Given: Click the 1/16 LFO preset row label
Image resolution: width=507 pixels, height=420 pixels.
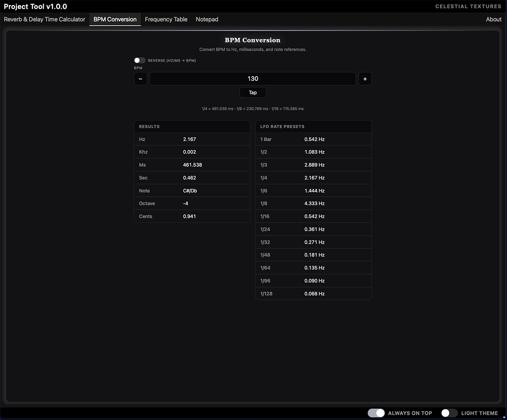Looking at the screenshot, I should [265, 216].
